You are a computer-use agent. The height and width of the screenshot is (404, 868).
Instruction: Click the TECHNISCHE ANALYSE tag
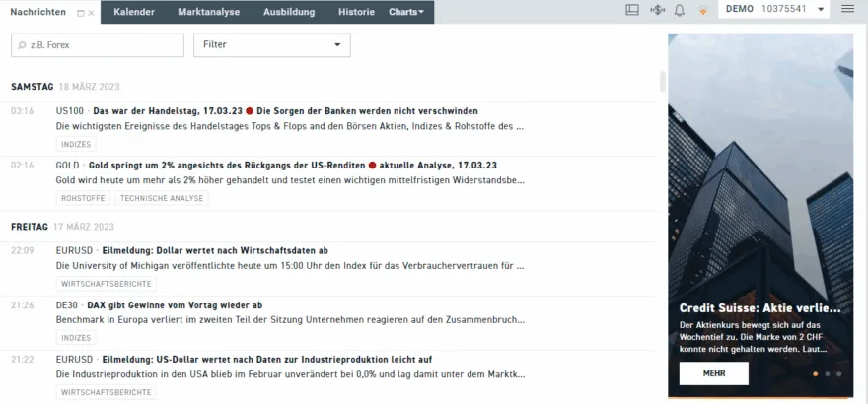pos(162,198)
